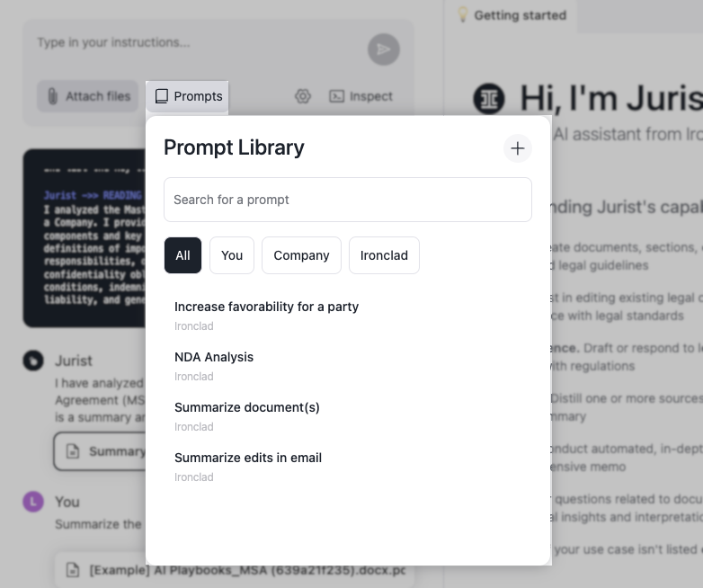Screen dimensions: 703x588
Task: Open the AI Playbooks_MSA attachment
Action: pos(235,570)
